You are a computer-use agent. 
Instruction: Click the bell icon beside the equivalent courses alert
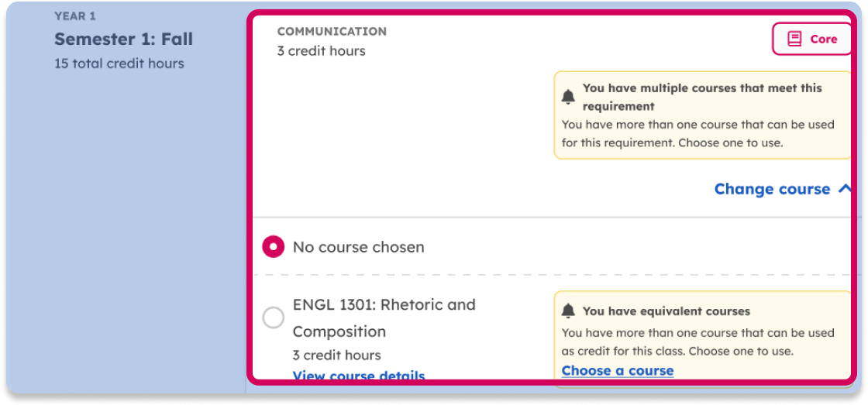coord(568,311)
